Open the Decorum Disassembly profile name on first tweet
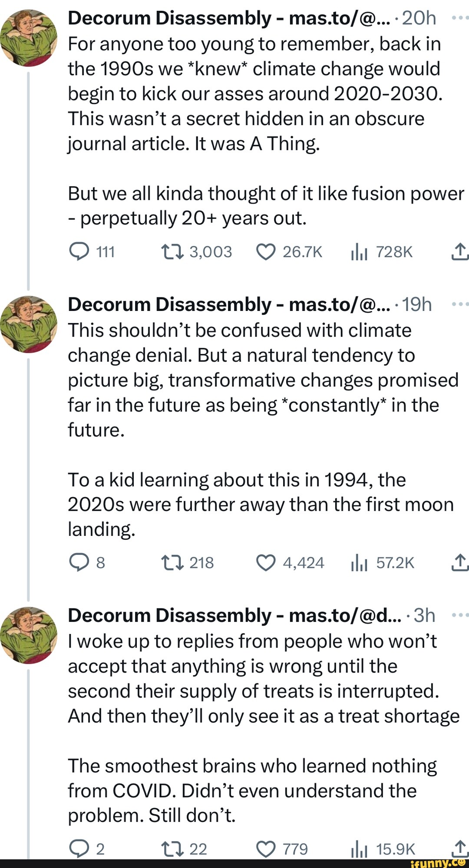The image size is (469, 868). pyautogui.click(x=169, y=18)
